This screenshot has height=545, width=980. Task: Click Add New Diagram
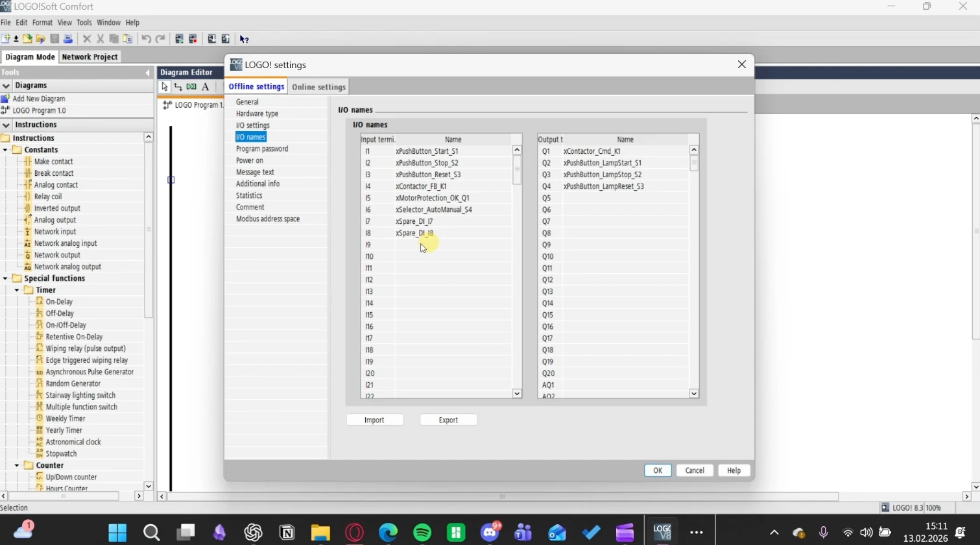(39, 99)
